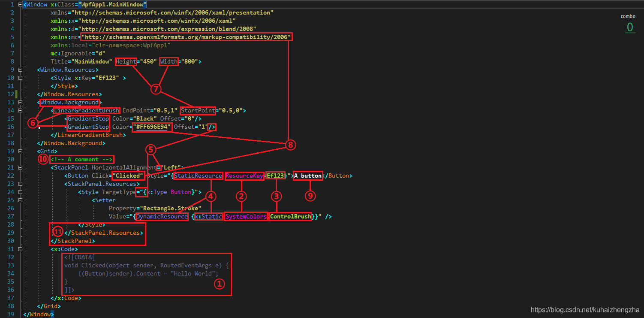The image size is (644, 318).
Task: Click line number 35 in the gutter
Action: [11, 282]
